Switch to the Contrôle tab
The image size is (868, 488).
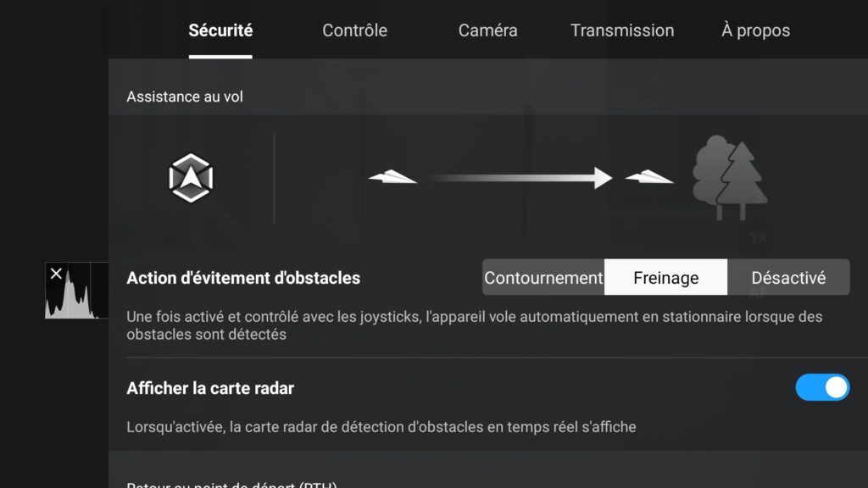pos(355,30)
